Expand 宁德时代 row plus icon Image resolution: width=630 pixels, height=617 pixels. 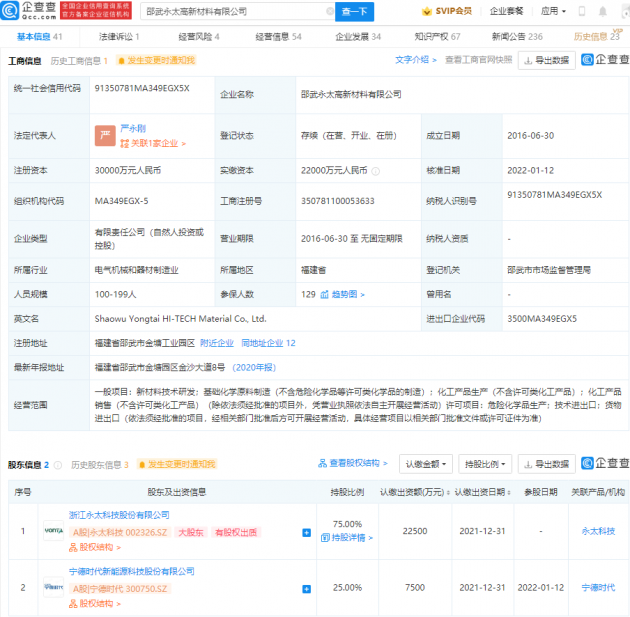pos(306,589)
